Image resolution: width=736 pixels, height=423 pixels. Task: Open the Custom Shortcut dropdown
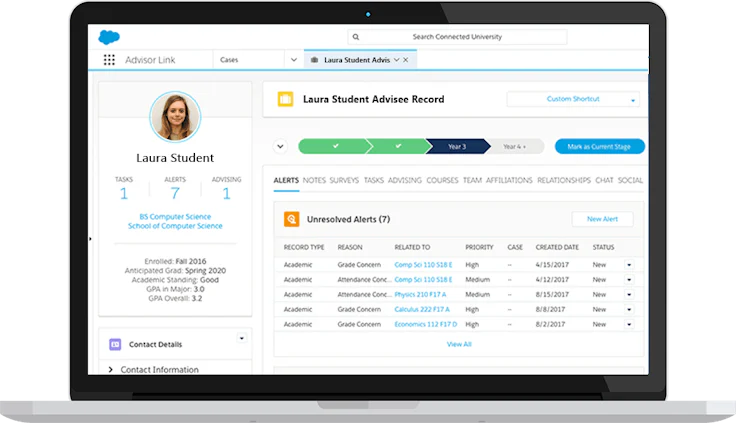pyautogui.click(x=573, y=99)
